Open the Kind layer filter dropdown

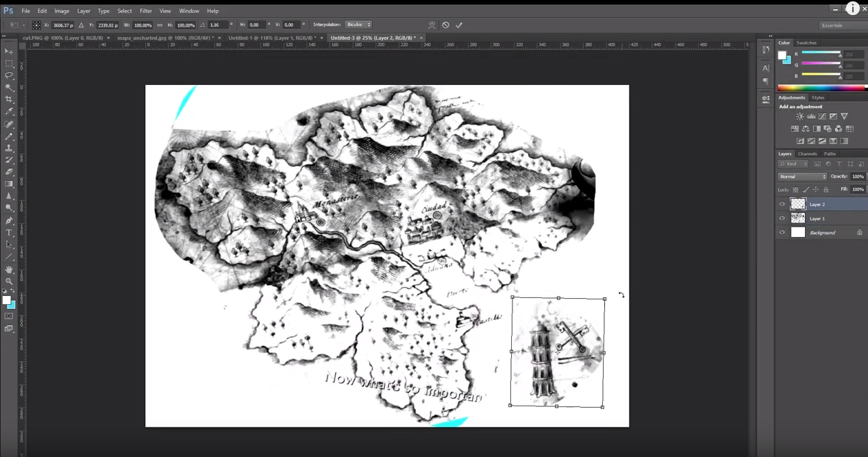(794, 164)
